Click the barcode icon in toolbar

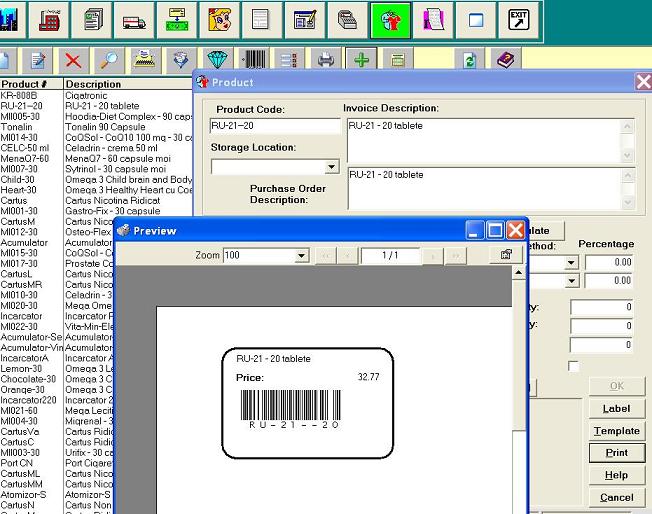tap(254, 61)
